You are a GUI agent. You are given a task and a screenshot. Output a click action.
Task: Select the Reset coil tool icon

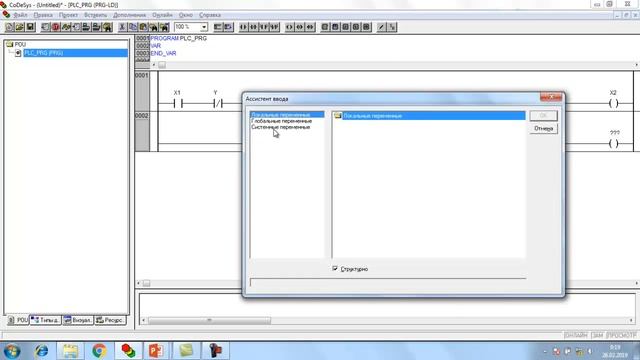pyautogui.click(x=310, y=27)
